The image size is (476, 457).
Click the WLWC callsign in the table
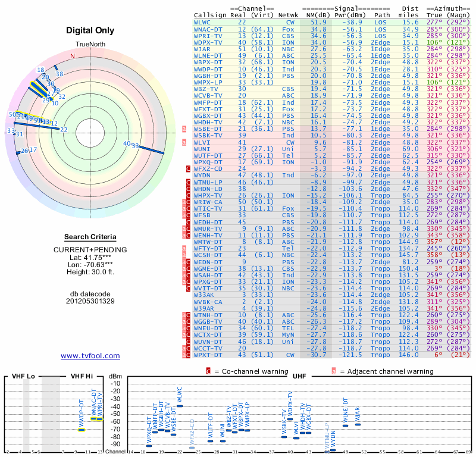click(202, 23)
